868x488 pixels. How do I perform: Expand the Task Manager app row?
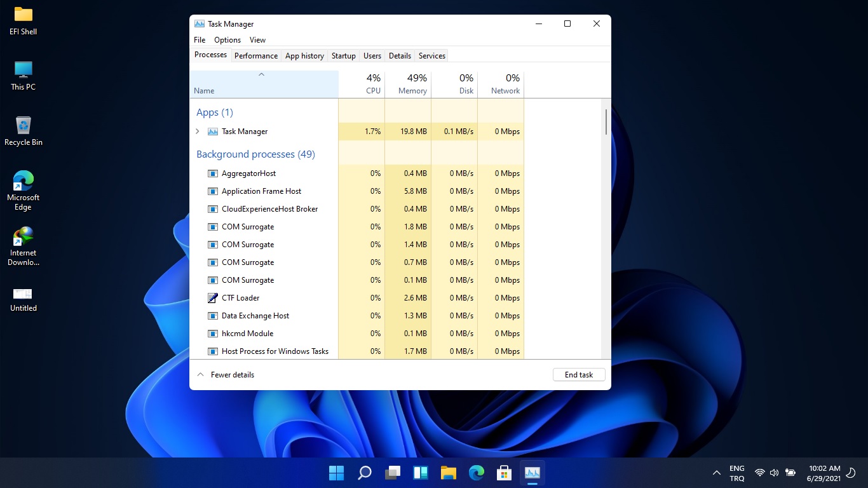pyautogui.click(x=198, y=132)
